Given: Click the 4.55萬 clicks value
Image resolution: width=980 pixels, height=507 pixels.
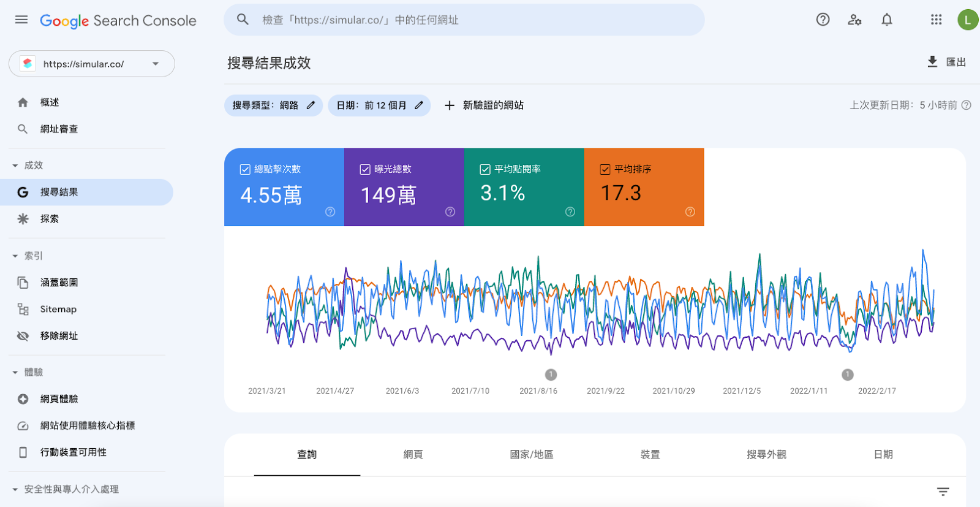Looking at the screenshot, I should [271, 196].
